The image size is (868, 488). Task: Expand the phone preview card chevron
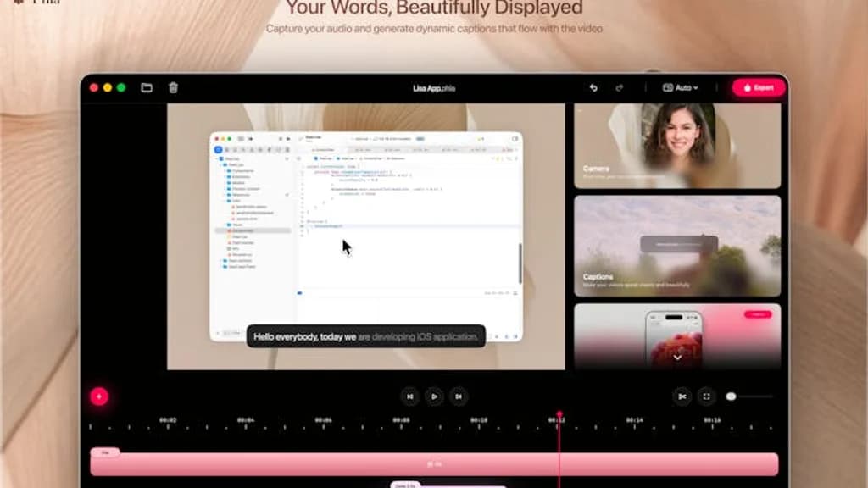click(x=677, y=358)
